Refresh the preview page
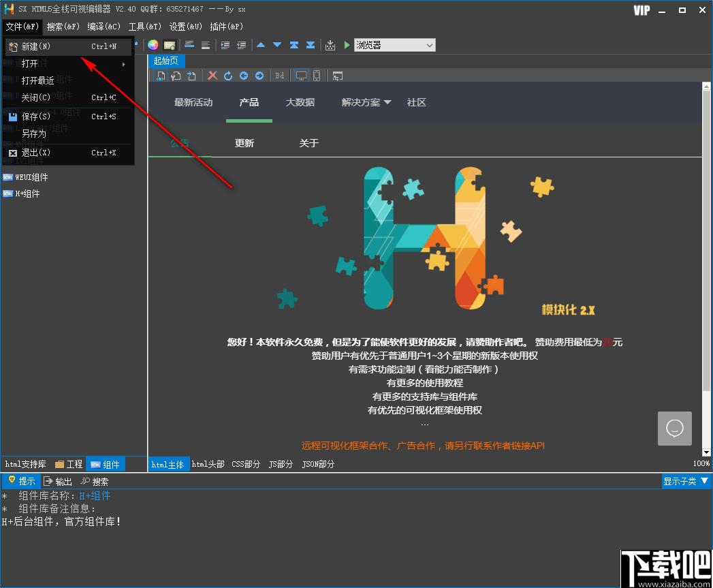The image size is (713, 588). [x=228, y=76]
